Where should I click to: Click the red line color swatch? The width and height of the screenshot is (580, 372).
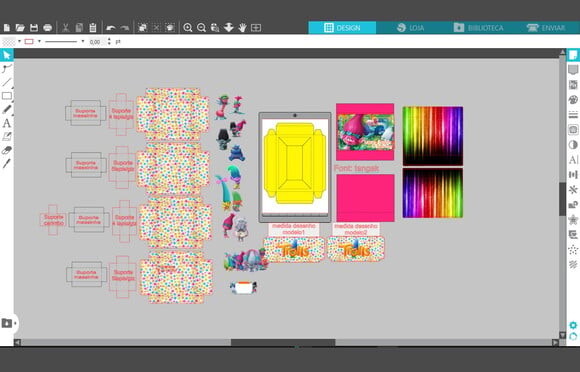point(29,41)
